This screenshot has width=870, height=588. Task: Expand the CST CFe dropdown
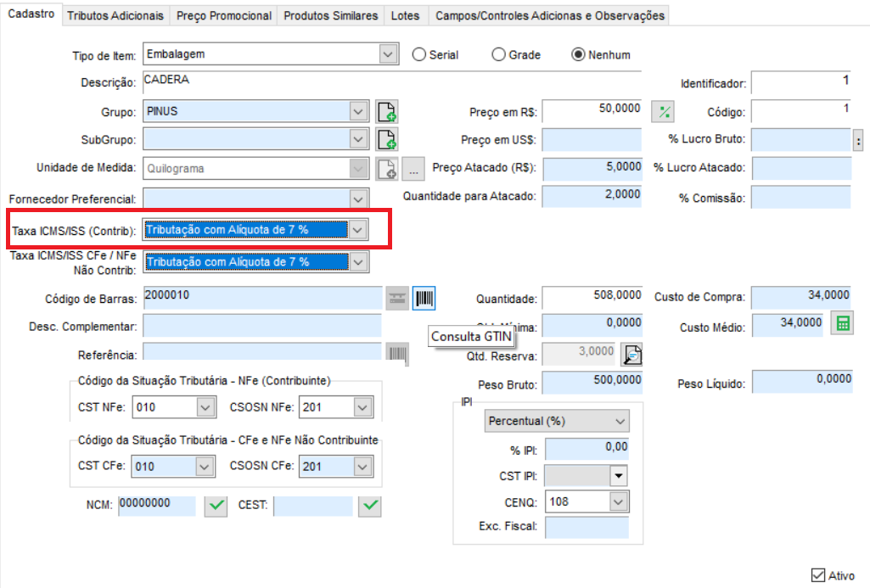pos(205,467)
